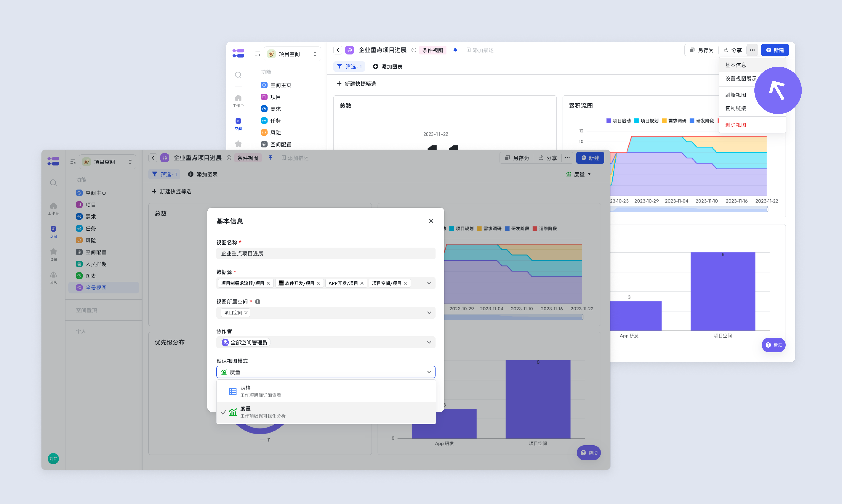842x504 pixels.
Task: Go to 工作台 in the front window rail
Action: 53,208
